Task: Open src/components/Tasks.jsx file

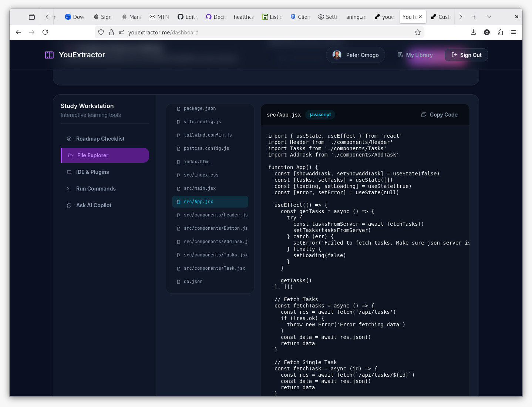Action: [210, 255]
